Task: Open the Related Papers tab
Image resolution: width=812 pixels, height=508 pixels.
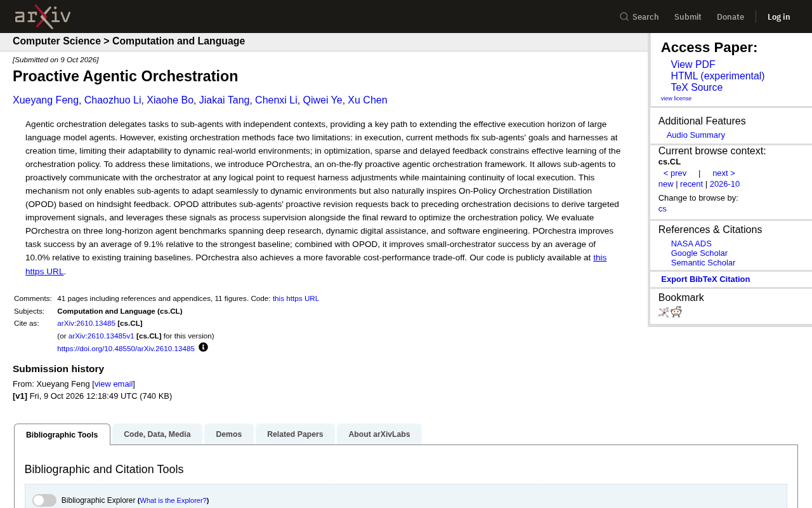Action: (x=295, y=434)
